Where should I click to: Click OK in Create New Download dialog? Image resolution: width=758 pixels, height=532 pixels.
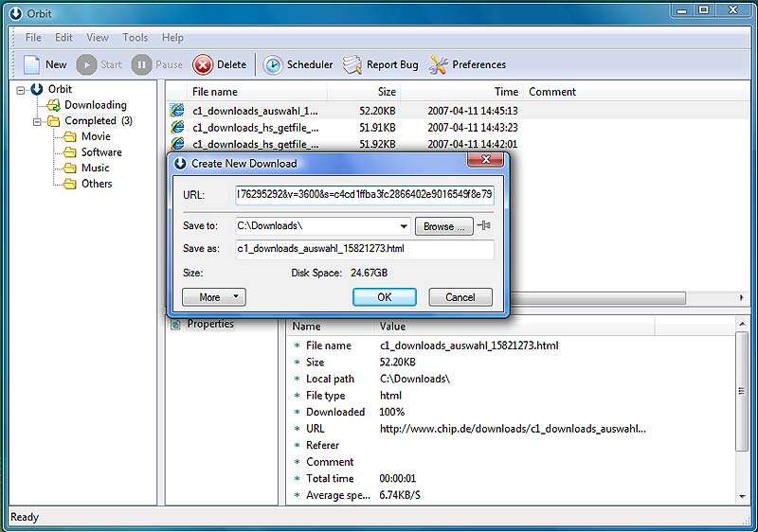(x=385, y=297)
